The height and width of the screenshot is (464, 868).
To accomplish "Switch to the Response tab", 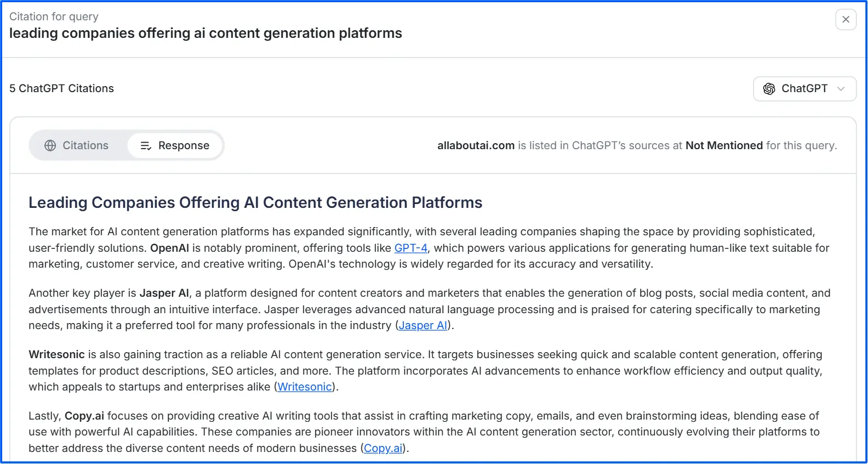I will (175, 145).
